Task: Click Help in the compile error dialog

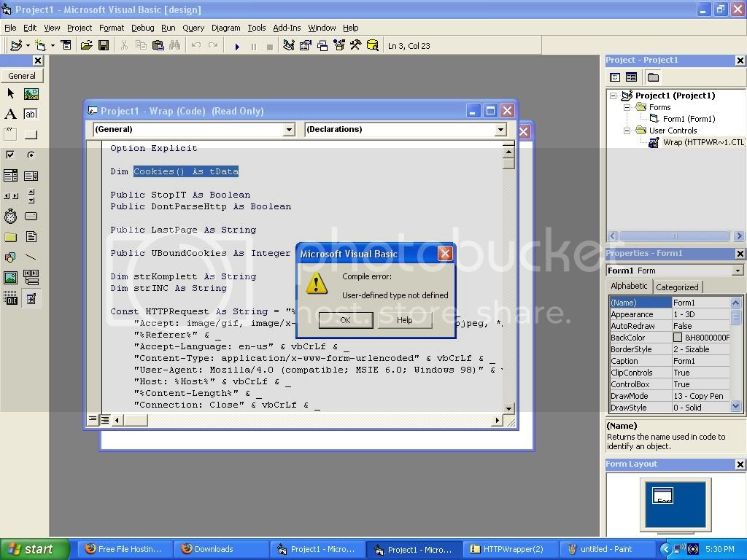Action: (x=404, y=320)
